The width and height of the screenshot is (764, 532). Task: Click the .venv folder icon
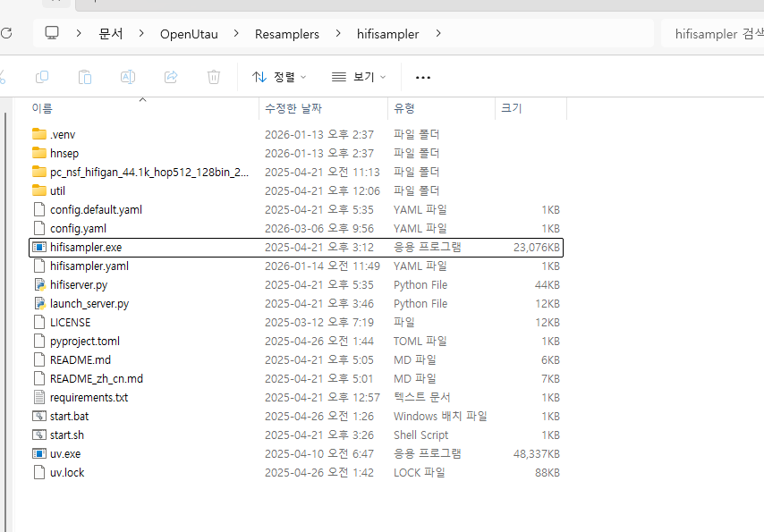coord(39,134)
